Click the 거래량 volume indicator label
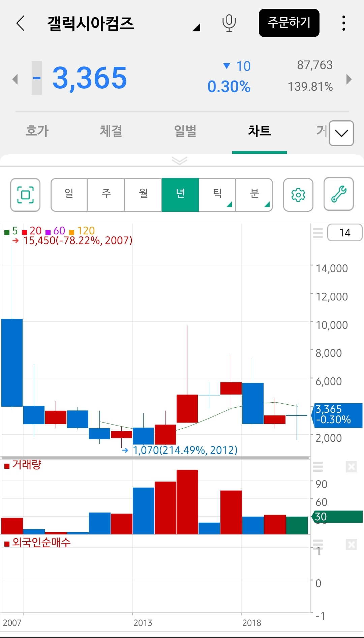Viewport: 364px width, 638px height. tap(23, 465)
